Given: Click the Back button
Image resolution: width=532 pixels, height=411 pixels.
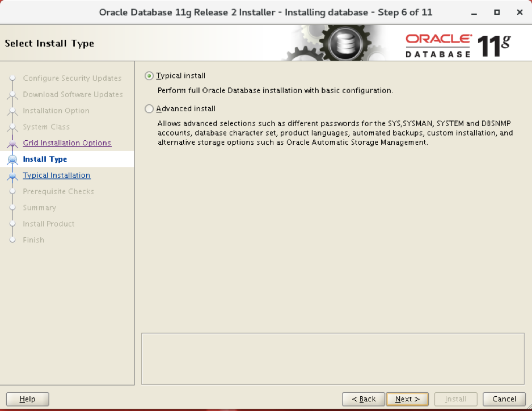Looking at the screenshot, I should pyautogui.click(x=363, y=399).
